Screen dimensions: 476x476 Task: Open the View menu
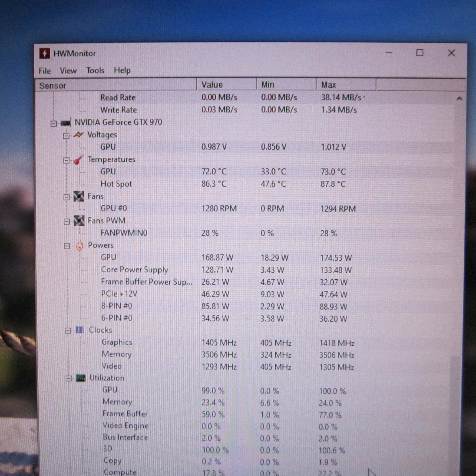(x=68, y=71)
